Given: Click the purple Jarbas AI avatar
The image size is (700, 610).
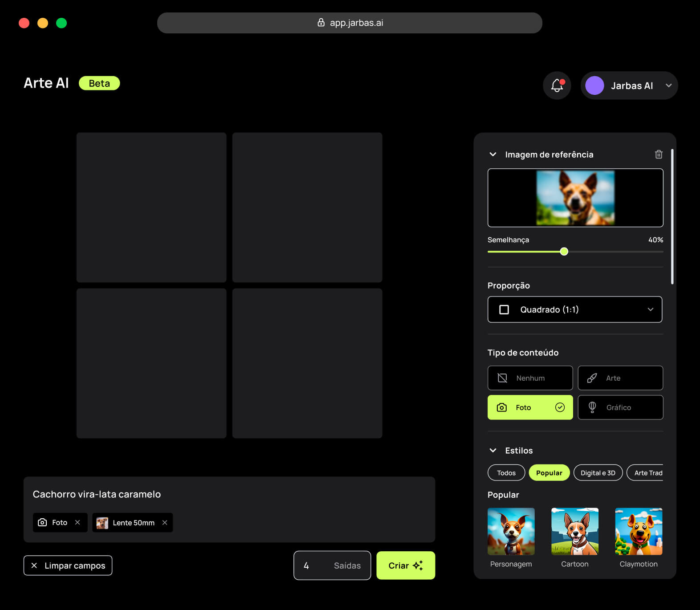Looking at the screenshot, I should [594, 85].
